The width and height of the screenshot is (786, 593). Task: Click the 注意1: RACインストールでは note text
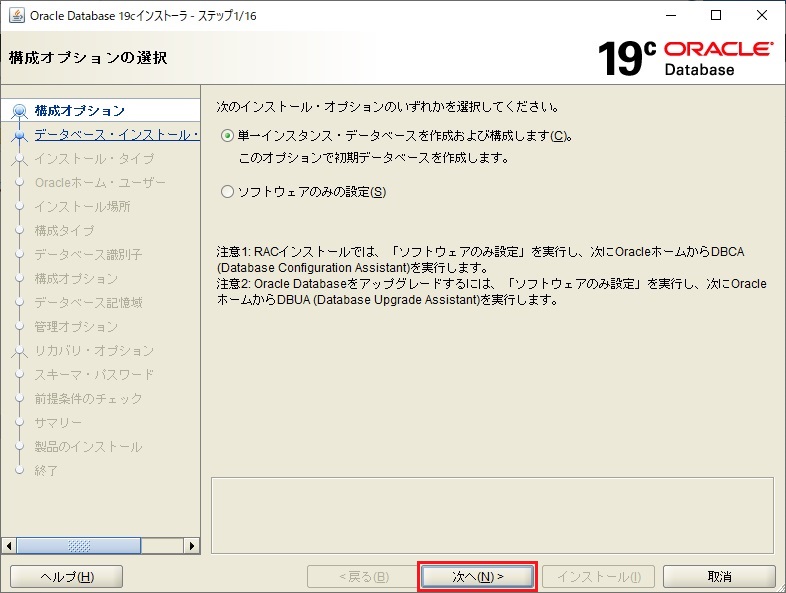[x=480, y=259]
